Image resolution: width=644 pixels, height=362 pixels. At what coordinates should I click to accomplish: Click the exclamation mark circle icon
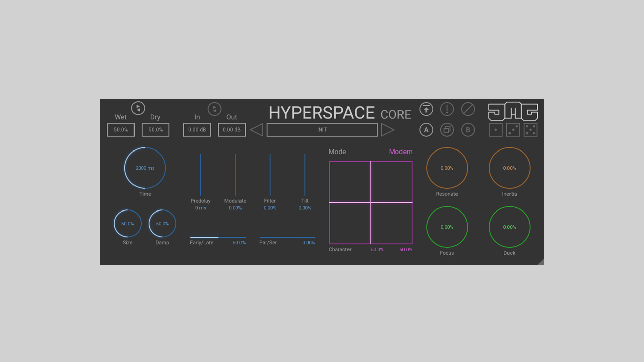pyautogui.click(x=447, y=109)
